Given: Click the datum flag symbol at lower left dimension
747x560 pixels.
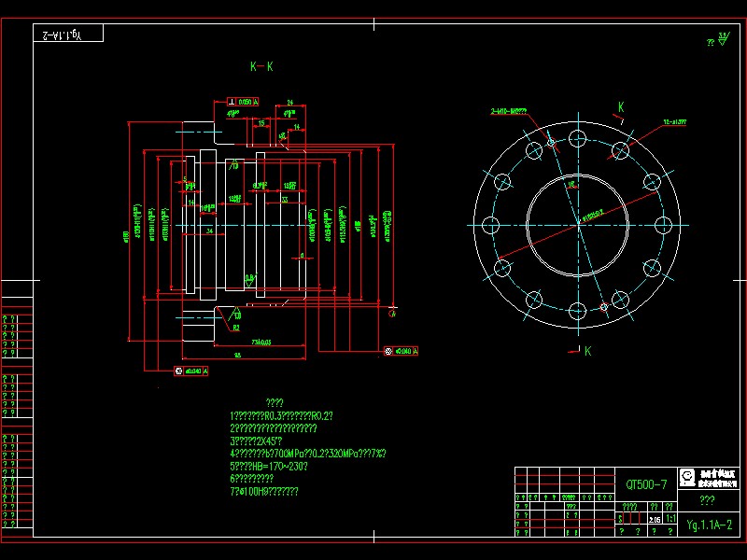Looking at the screenshot, I should (190, 371).
